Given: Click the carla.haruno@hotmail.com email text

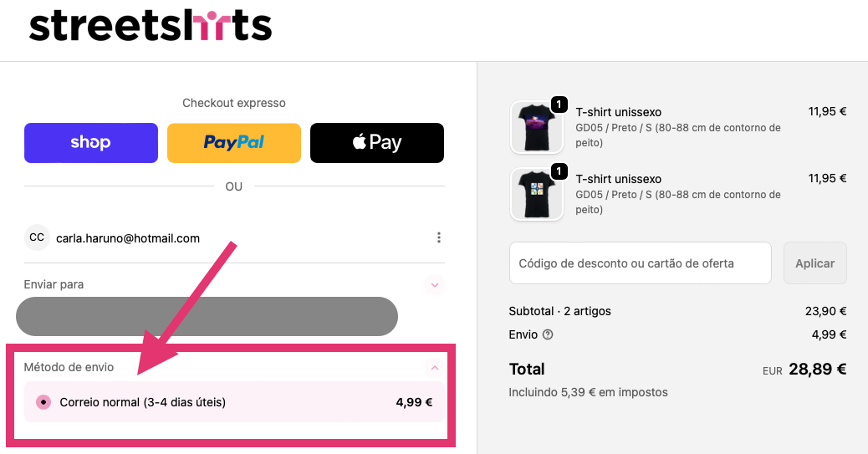Looking at the screenshot, I should 128,238.
